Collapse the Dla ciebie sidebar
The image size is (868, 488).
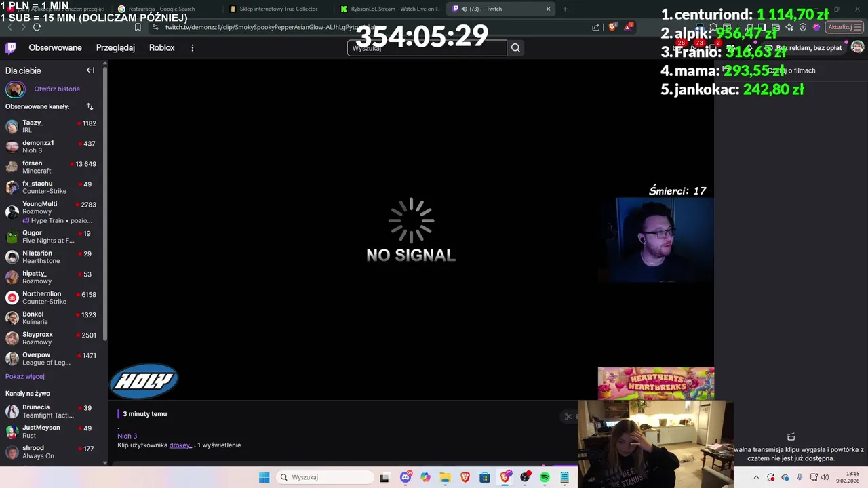[90, 70]
